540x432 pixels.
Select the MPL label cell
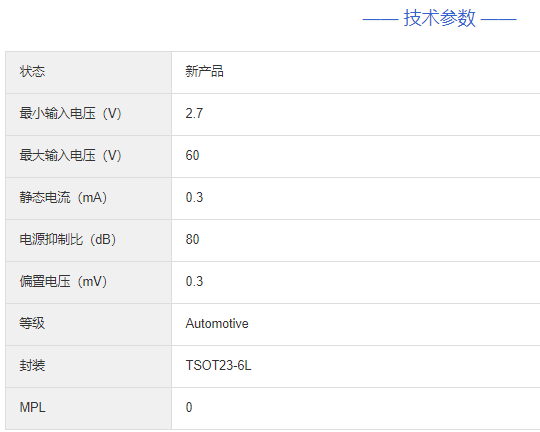click(x=89, y=409)
